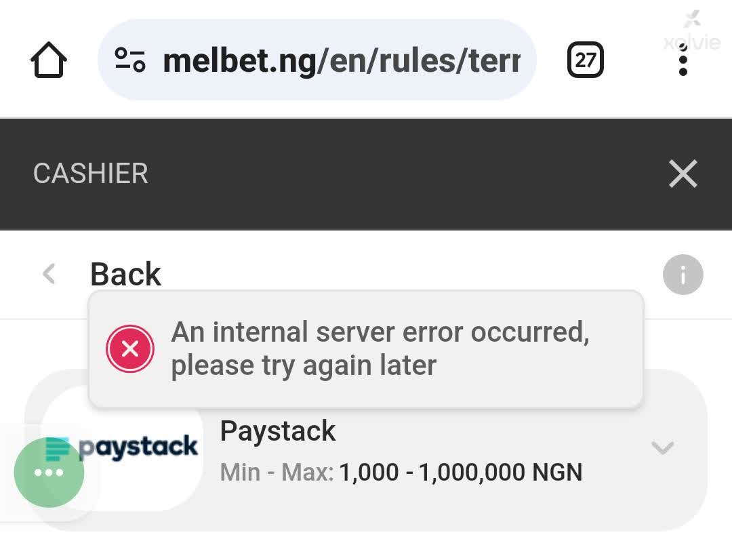Open the tab switcher showing 27 tabs
Image resolution: width=732 pixels, height=560 pixels.
point(585,61)
